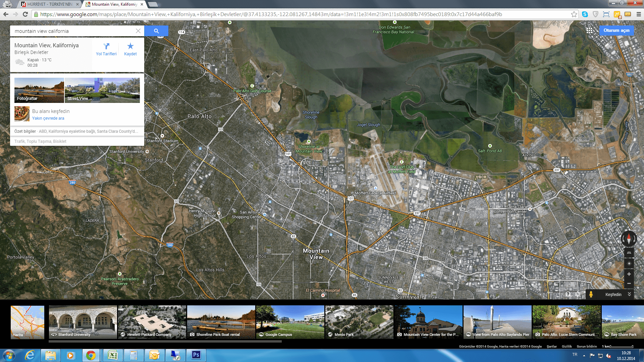
Task: Click the address bar URL
Action: pyautogui.click(x=271, y=14)
